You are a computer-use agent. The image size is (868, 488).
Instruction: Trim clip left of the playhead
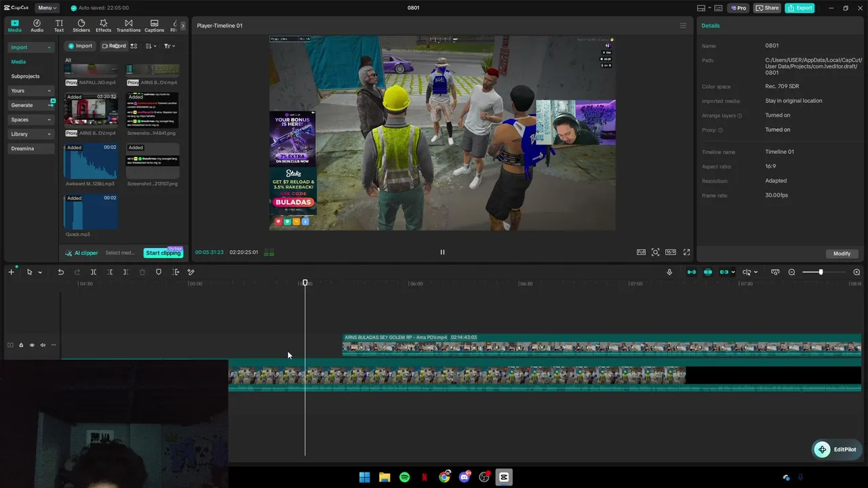tap(110, 272)
